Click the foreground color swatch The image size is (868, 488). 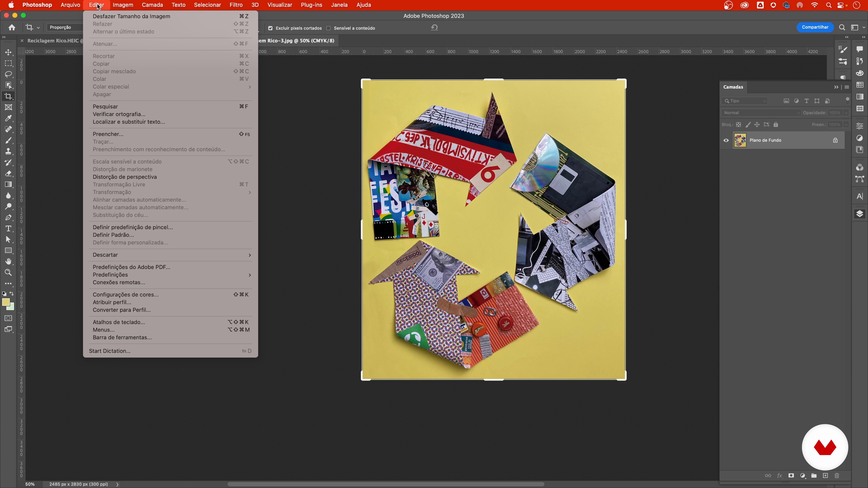[x=5, y=302]
